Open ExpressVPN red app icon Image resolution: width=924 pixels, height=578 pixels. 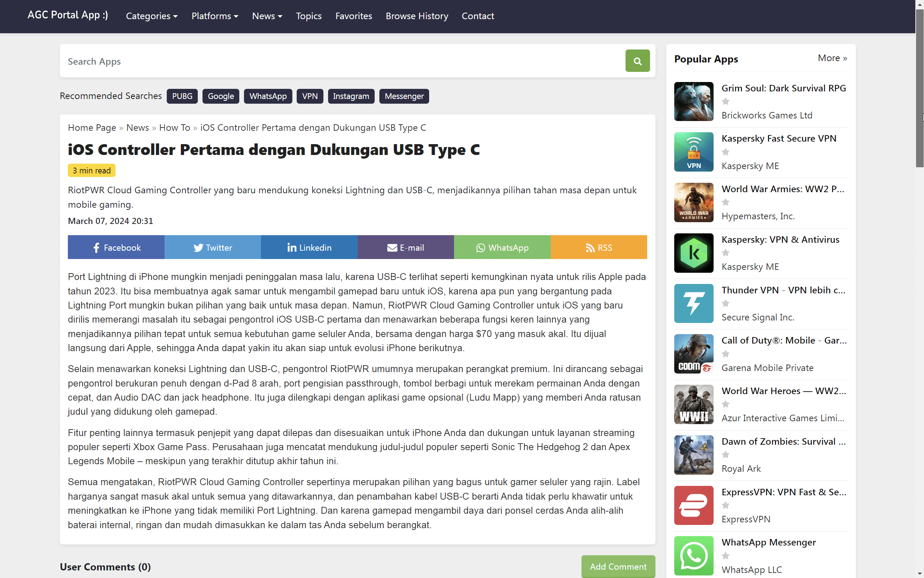(694, 505)
